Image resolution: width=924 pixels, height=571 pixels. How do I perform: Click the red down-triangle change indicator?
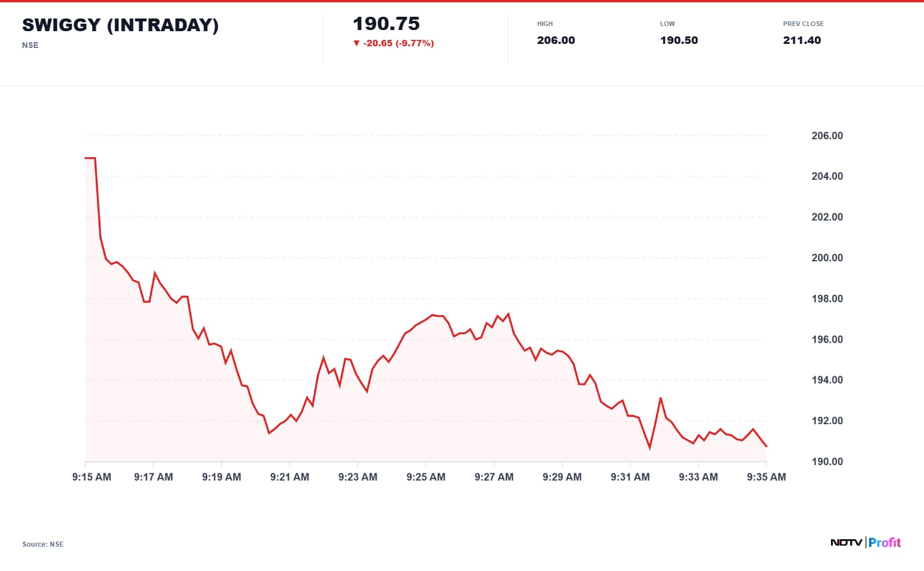[x=356, y=43]
